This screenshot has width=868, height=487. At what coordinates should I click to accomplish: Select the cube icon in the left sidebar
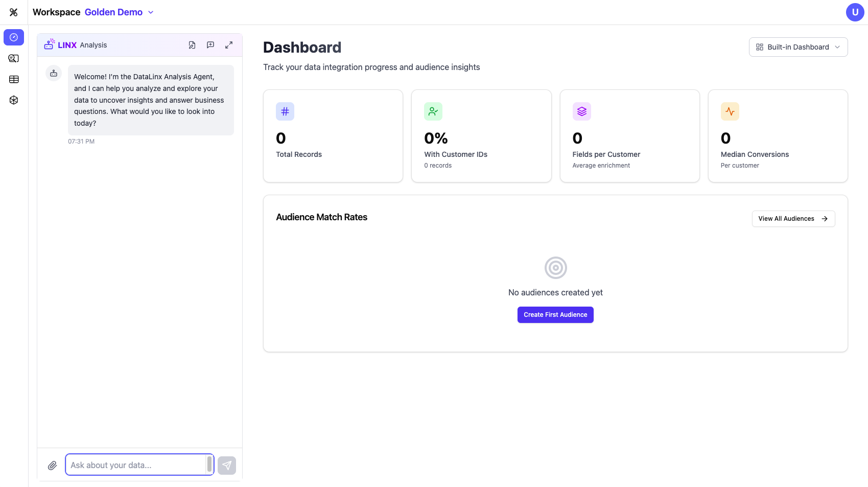14,100
